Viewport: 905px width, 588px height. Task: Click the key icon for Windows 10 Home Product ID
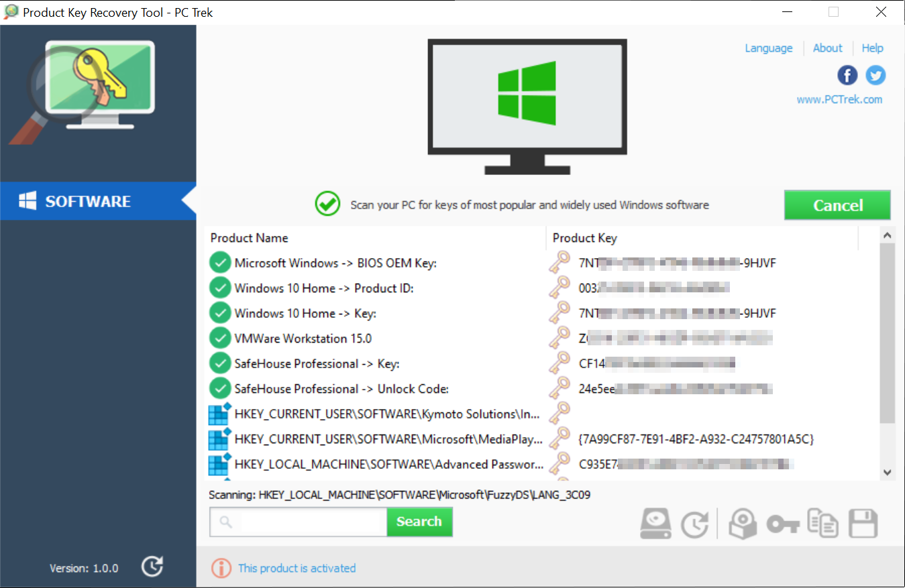coord(560,288)
